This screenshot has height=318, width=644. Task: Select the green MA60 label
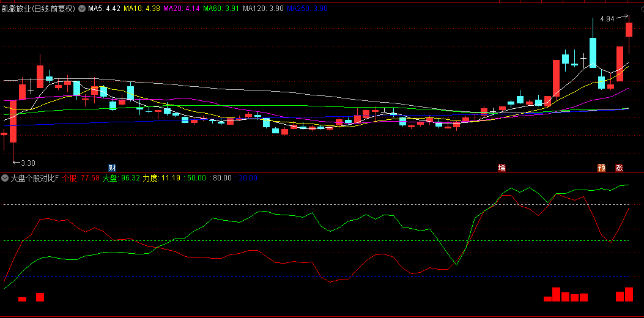pos(221,9)
